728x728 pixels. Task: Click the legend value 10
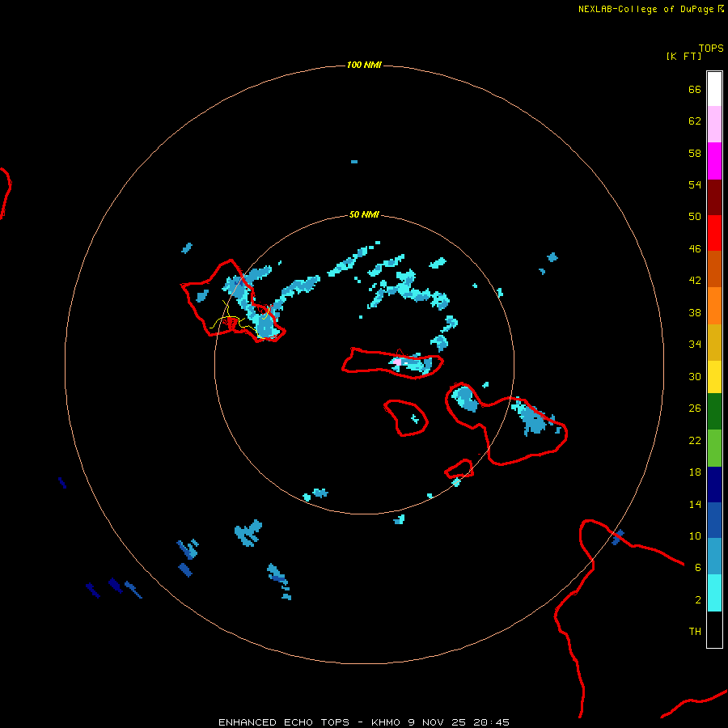(695, 536)
